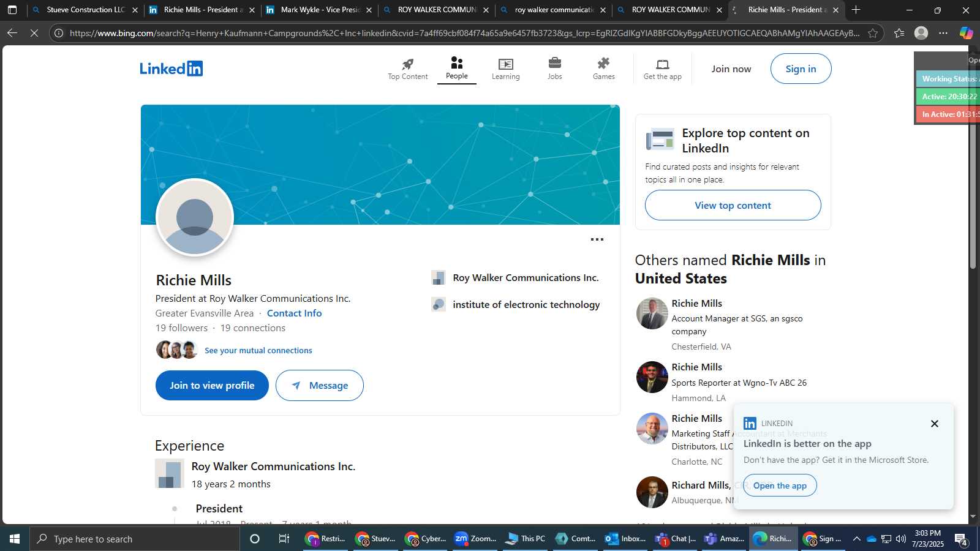Screen dimensions: 980x551
Task: Open the browser profile account icon
Action: point(921,33)
